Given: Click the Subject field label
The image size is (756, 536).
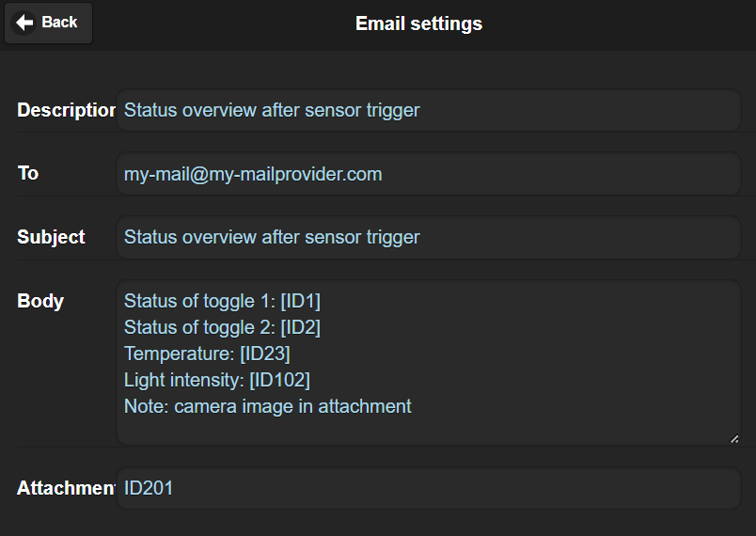Looking at the screenshot, I should pos(51,237).
